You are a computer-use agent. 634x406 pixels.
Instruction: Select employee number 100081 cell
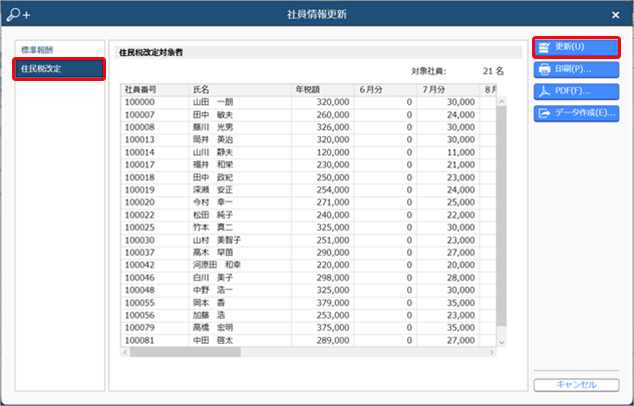click(154, 340)
